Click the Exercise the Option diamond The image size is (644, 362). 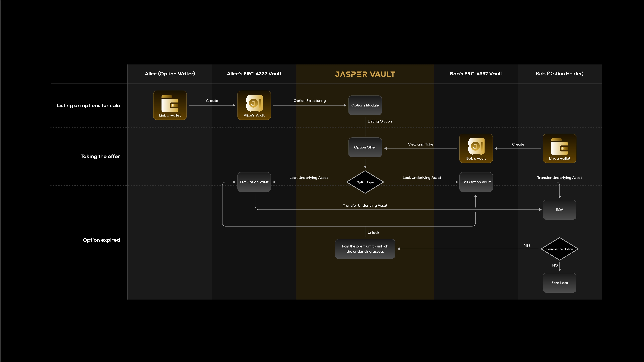point(559,249)
